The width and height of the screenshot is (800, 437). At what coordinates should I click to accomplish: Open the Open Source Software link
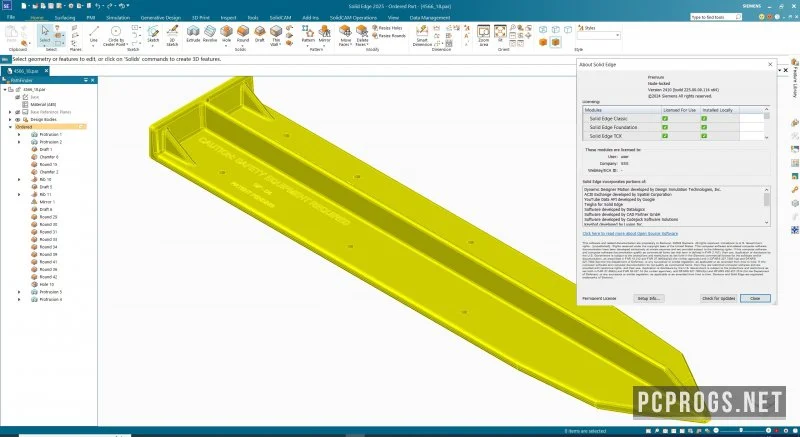point(630,234)
